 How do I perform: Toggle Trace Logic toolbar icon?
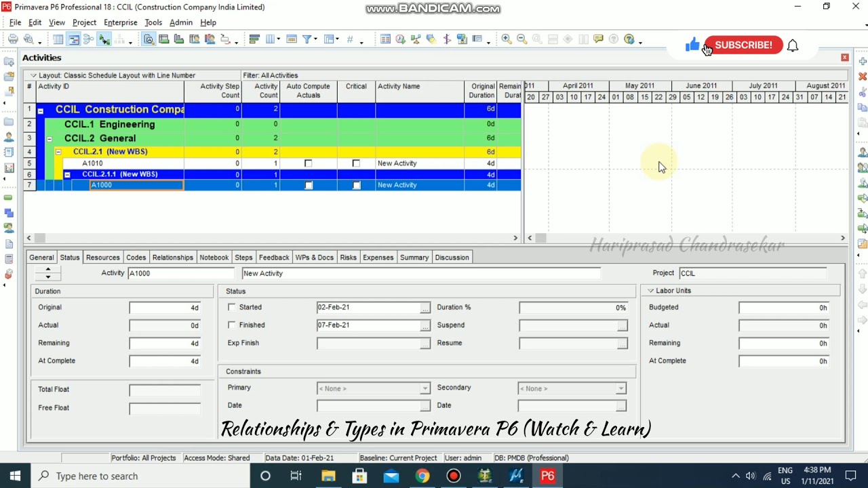click(104, 39)
